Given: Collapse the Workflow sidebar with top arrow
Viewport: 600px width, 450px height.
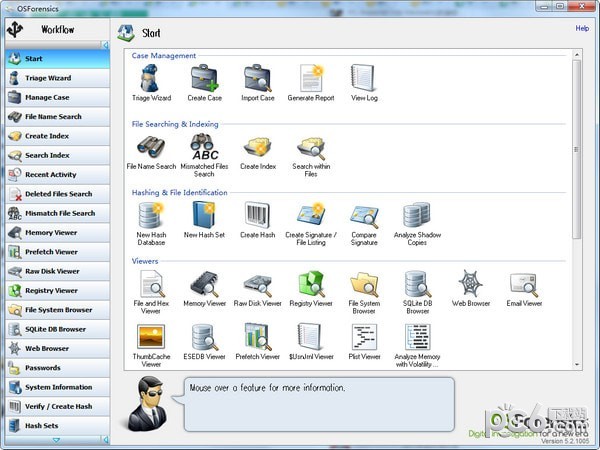Looking at the screenshot, I should click(x=106, y=45).
